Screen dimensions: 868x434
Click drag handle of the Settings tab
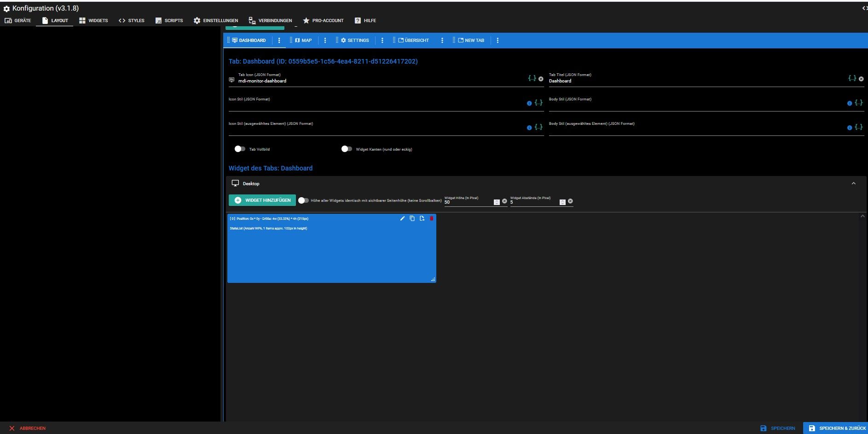click(337, 41)
